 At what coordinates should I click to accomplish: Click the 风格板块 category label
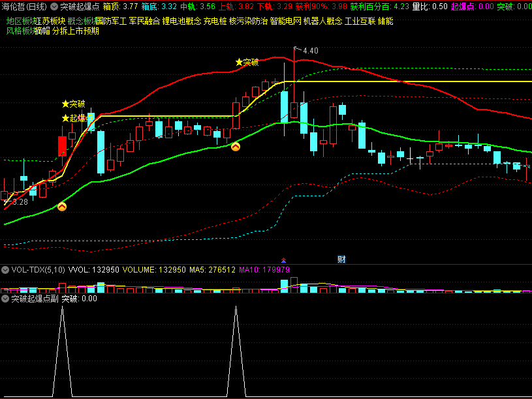(20, 31)
